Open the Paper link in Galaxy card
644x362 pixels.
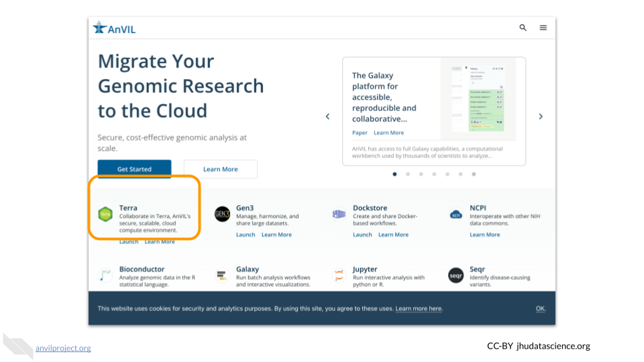tap(360, 133)
